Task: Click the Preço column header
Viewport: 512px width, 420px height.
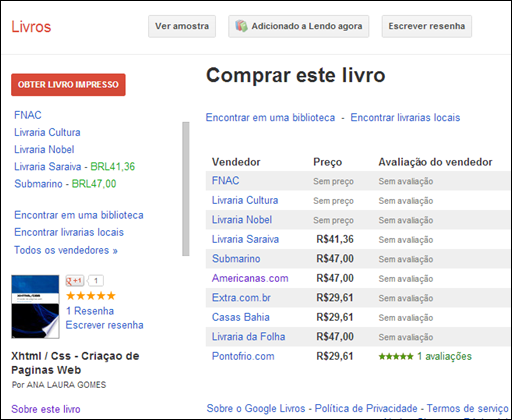Action: pos(327,162)
